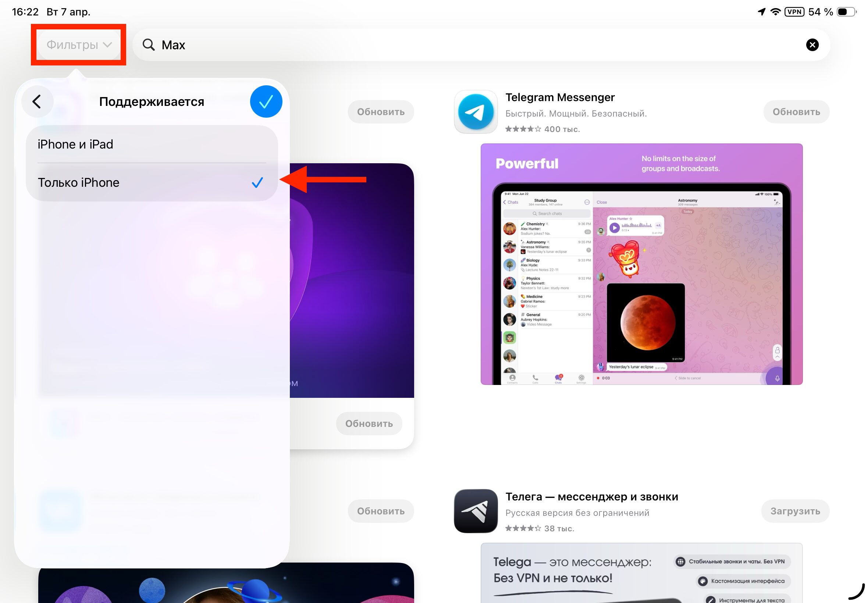Collapse the filter popover with back chevron
Viewport: 868px width, 603px height.
(37, 101)
